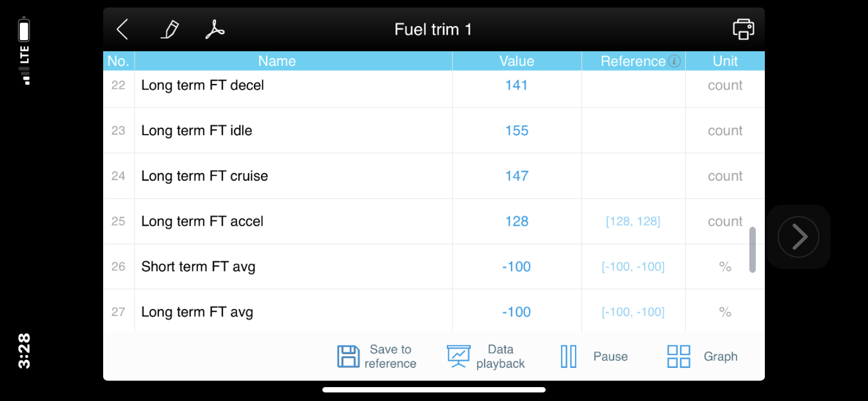Tap the Long term FT accel value 128
Viewport: 868px width, 401px height.
tap(517, 221)
